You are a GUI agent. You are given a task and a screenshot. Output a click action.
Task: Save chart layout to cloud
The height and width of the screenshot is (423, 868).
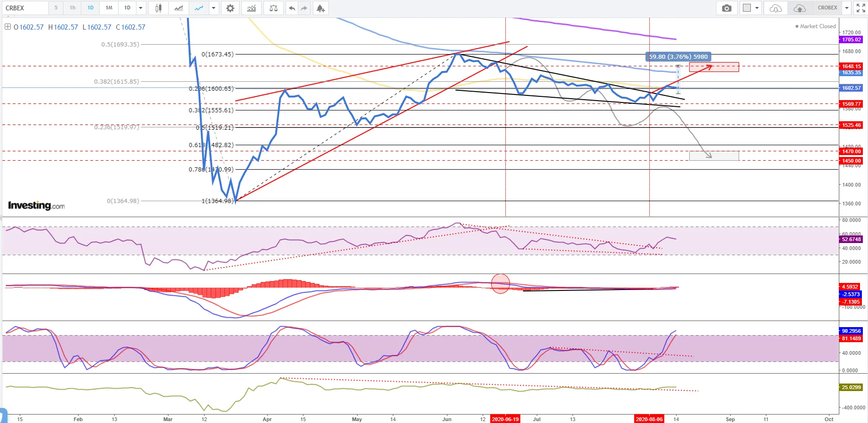799,8
